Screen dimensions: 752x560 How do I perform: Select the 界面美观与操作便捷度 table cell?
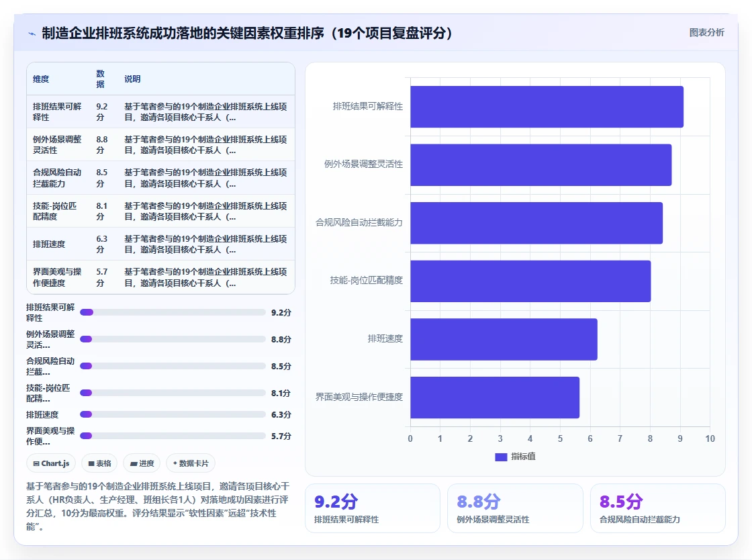click(x=58, y=277)
